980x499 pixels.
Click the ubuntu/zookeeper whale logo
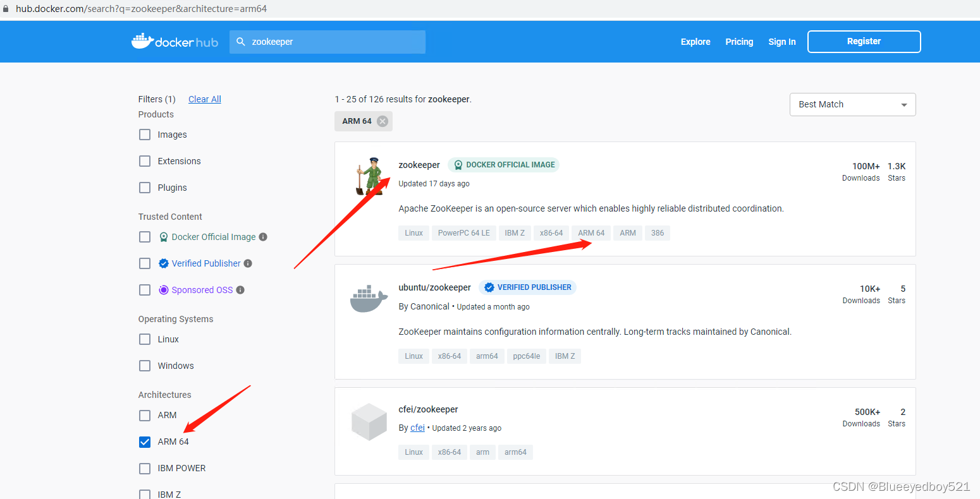click(369, 299)
